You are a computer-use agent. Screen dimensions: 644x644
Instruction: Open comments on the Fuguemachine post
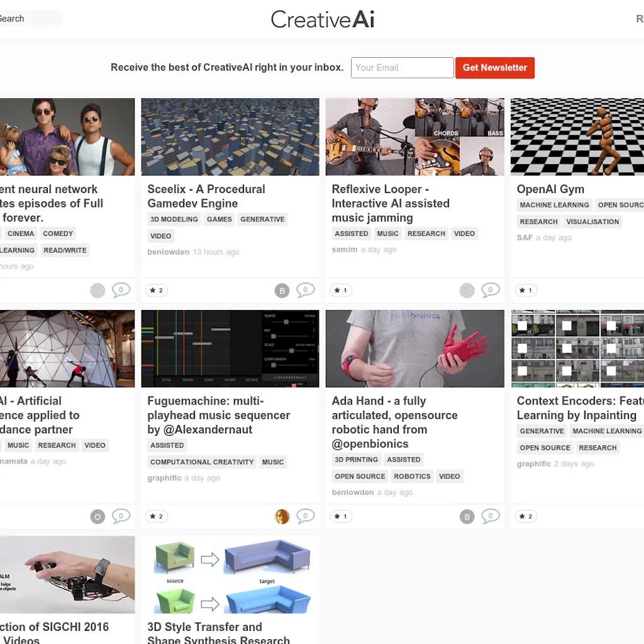coord(306,516)
